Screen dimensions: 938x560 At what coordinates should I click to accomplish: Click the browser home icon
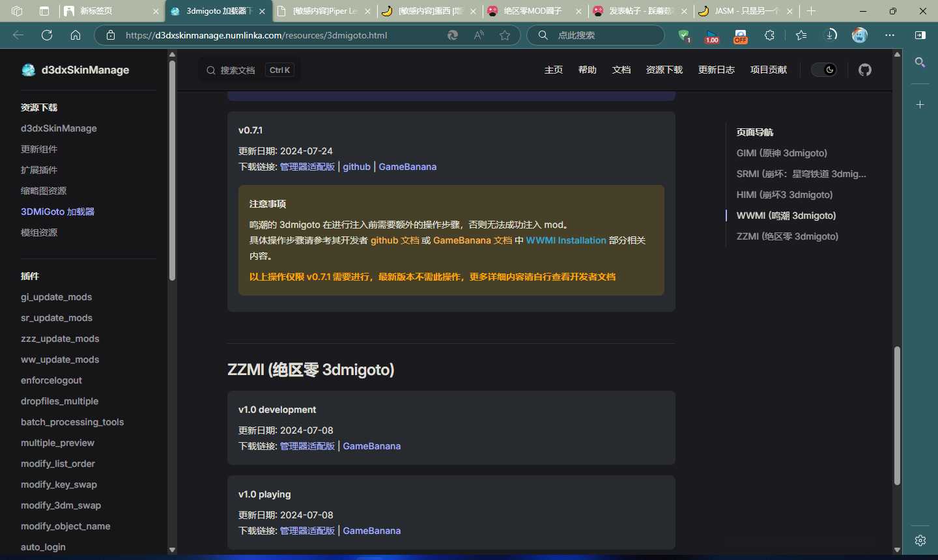(x=76, y=35)
